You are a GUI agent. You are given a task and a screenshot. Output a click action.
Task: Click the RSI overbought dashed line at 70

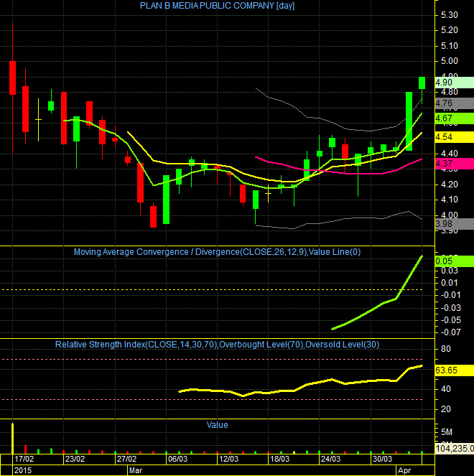(x=213, y=359)
